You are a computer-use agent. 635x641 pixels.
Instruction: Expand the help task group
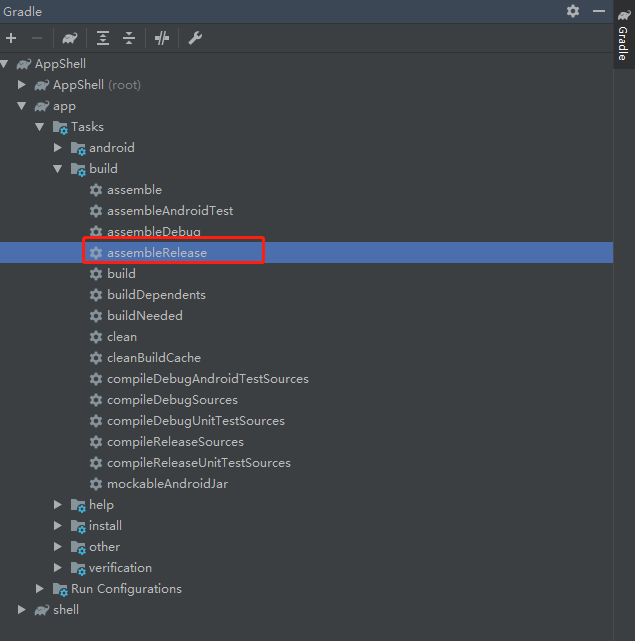pos(58,505)
